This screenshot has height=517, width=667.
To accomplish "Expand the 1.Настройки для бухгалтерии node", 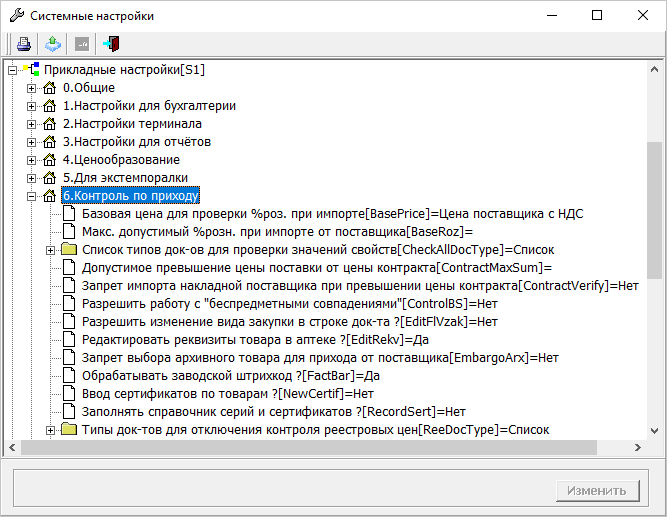I will pyautogui.click(x=31, y=106).
